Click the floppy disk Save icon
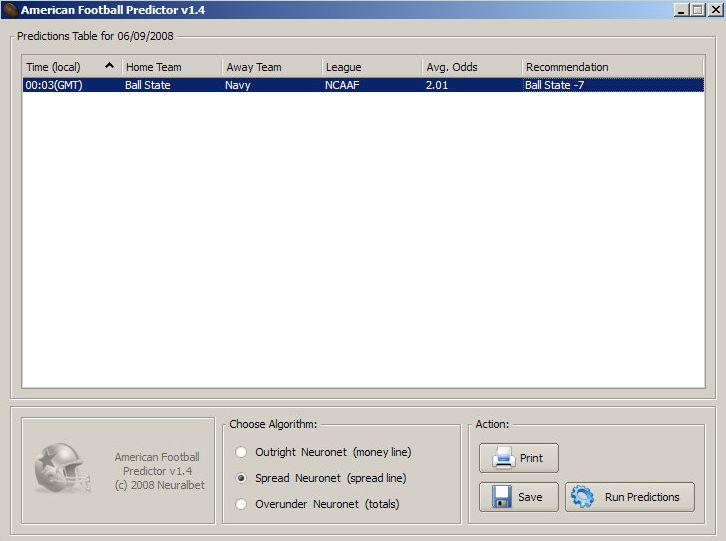Image resolution: width=726 pixels, height=541 pixels. [503, 497]
